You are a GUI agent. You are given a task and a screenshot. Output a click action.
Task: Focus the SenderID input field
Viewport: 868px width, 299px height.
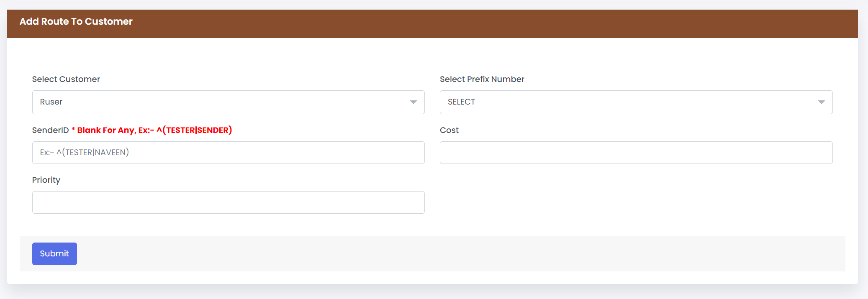coord(228,153)
